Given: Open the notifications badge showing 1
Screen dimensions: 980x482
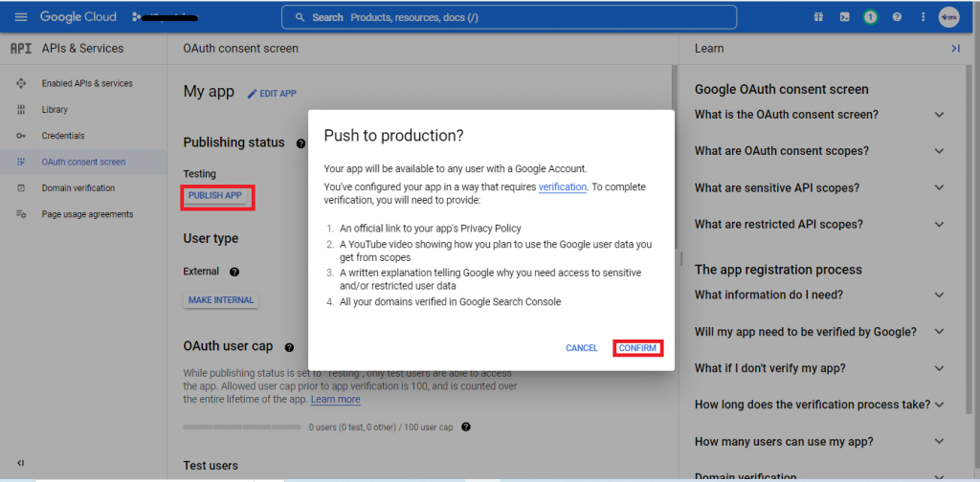Looking at the screenshot, I should 870,17.
